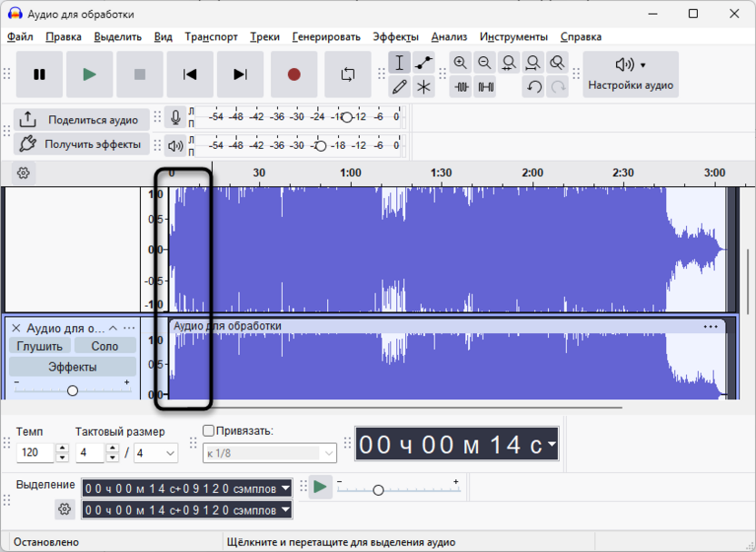Image resolution: width=756 pixels, height=552 pixels.
Task: Close the Аудио для о... track
Action: (16, 328)
